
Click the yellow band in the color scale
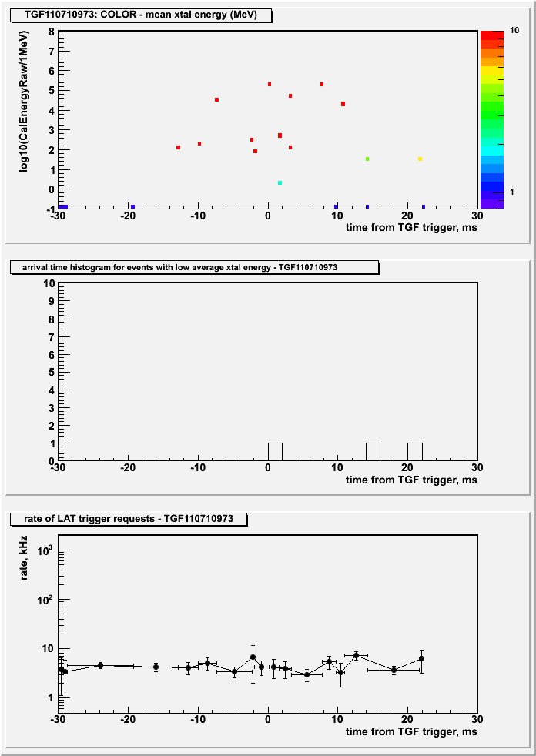pos(492,71)
